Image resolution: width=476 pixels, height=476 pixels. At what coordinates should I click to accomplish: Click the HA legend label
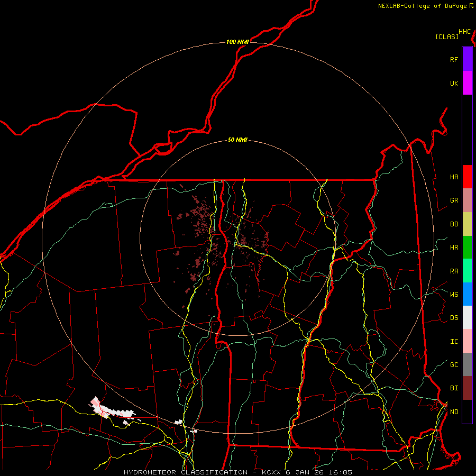tap(454, 177)
